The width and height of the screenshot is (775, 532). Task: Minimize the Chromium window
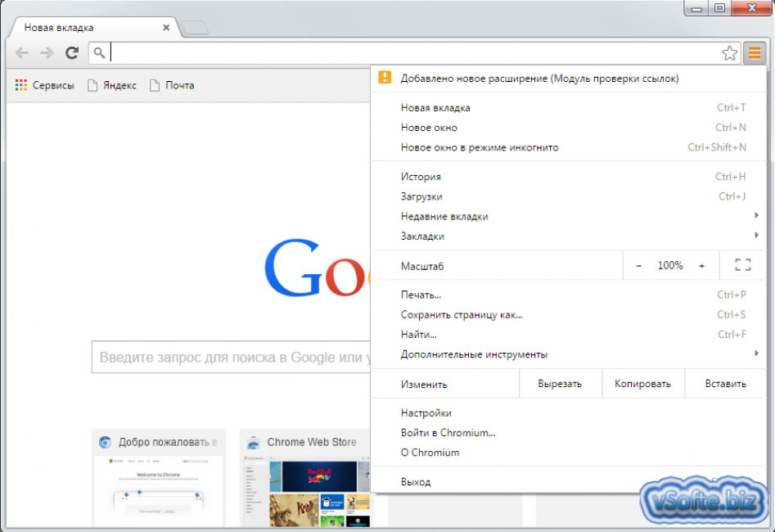[696, 8]
